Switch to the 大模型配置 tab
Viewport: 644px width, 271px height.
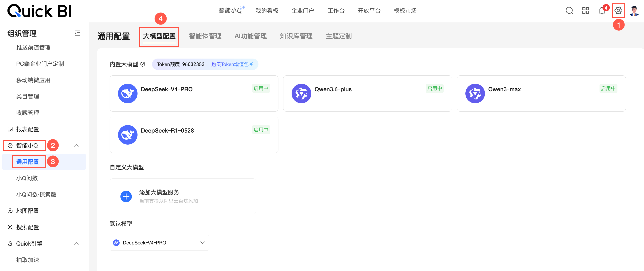tap(159, 36)
